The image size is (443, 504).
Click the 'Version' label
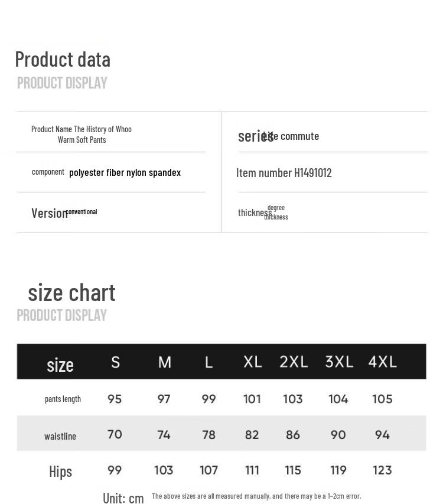coord(49,213)
